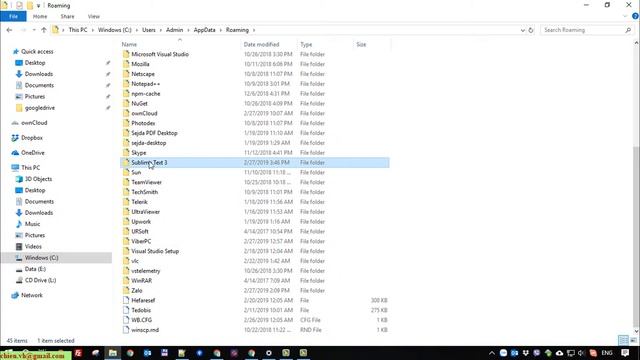Select the ownCloud folder name in list
Viewport: 640px width, 360px height.
tap(144, 113)
